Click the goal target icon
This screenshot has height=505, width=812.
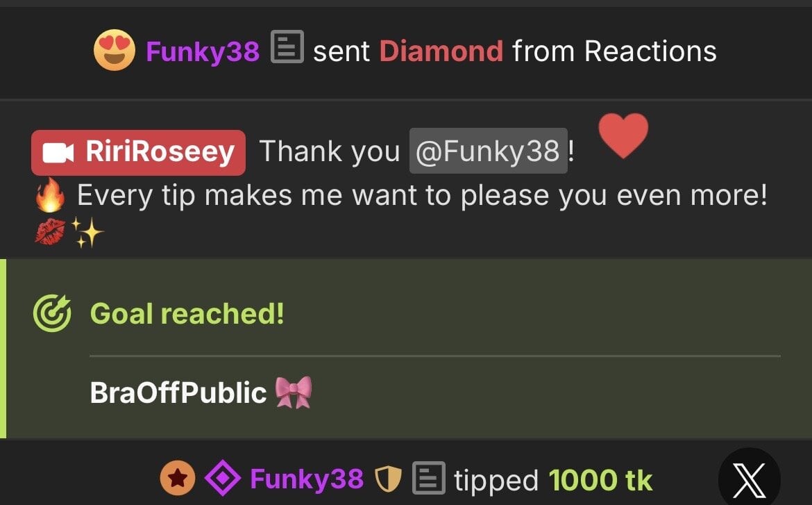tap(52, 313)
